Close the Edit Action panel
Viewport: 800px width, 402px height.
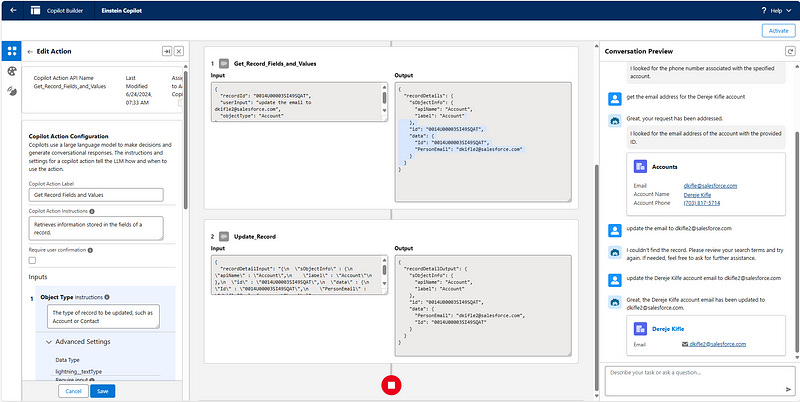click(179, 52)
